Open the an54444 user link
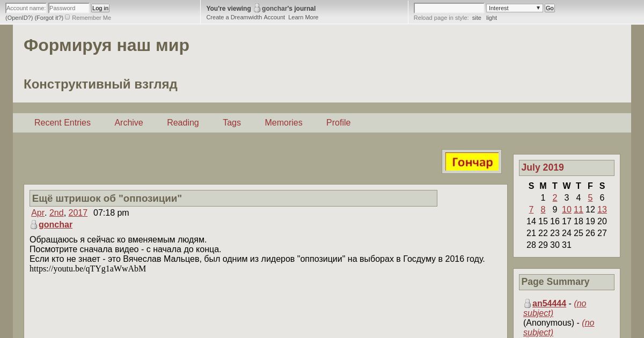 point(549,304)
